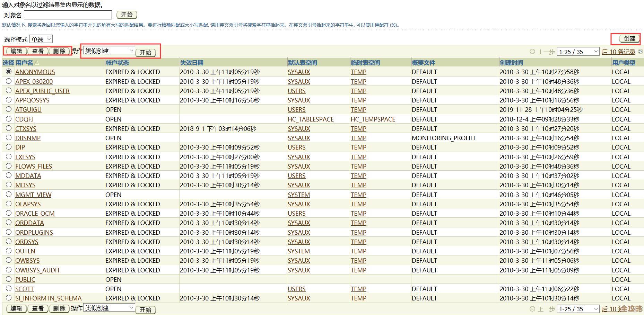Click the 删除 button in toolbar

[x=59, y=51]
